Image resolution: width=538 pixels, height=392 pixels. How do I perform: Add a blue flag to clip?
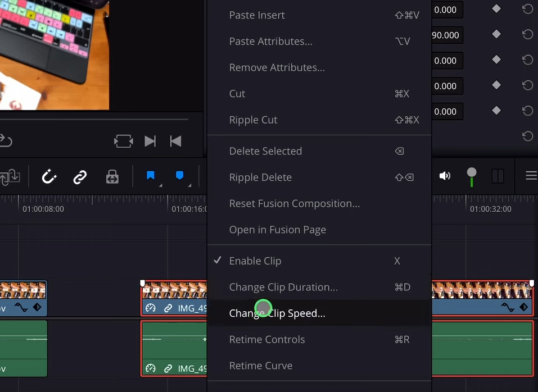pyautogui.click(x=150, y=175)
